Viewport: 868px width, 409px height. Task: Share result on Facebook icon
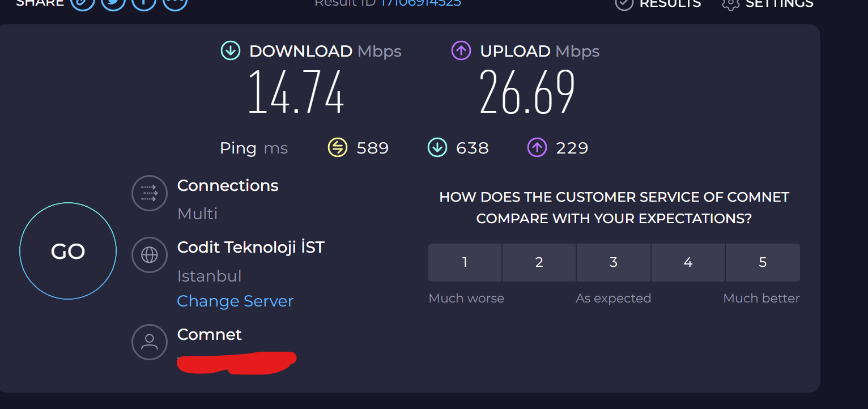[x=144, y=3]
